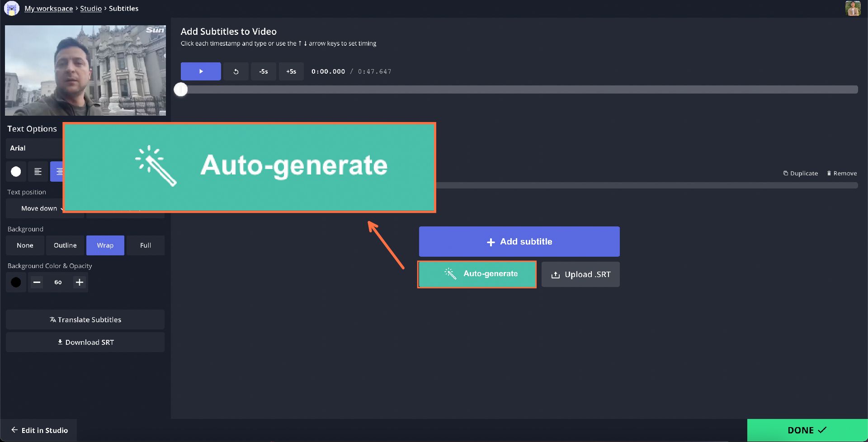This screenshot has height=442, width=868.
Task: Select Wrap background style
Action: [105, 245]
